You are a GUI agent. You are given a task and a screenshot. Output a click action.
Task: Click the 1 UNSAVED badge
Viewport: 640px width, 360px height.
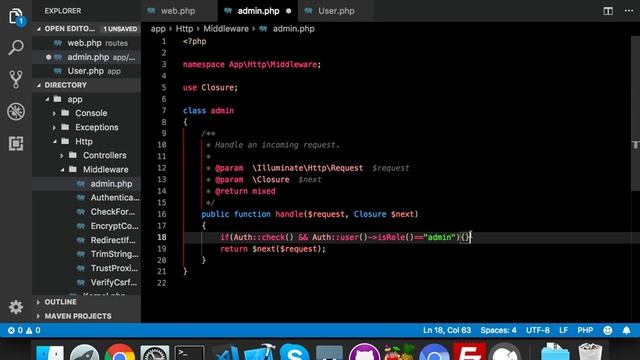coord(120,29)
